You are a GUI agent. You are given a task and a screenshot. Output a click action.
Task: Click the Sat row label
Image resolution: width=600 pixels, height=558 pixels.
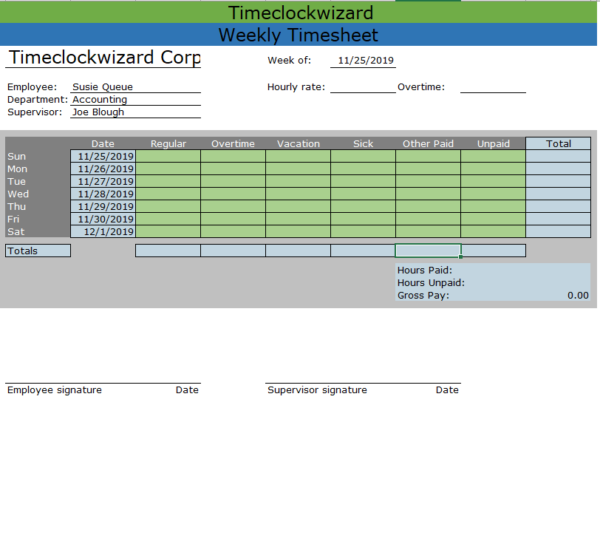click(16, 232)
